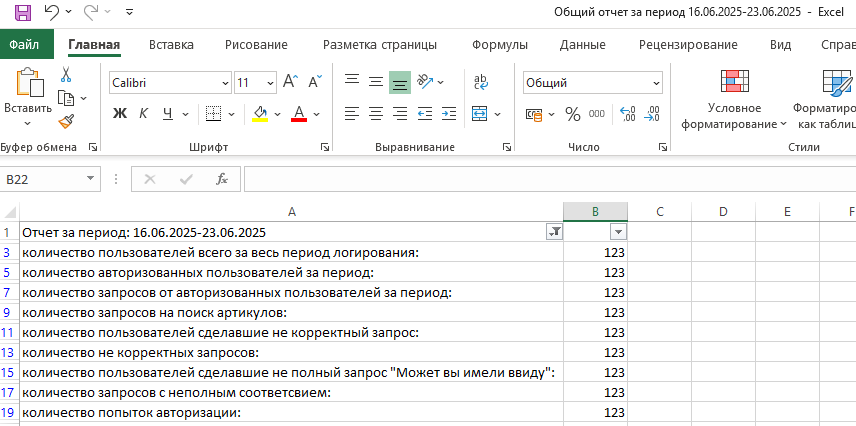Click the Orientation text rotation icon

426,81
